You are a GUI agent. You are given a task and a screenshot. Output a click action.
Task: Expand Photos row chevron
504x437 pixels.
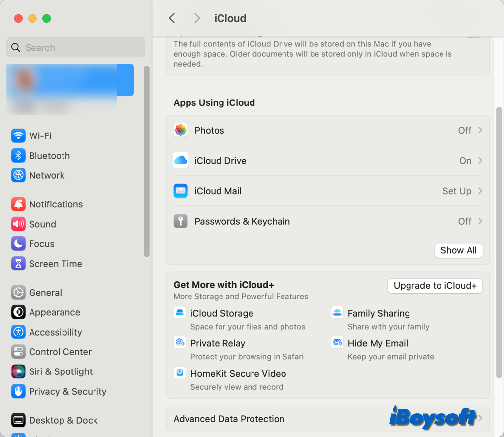click(x=480, y=130)
